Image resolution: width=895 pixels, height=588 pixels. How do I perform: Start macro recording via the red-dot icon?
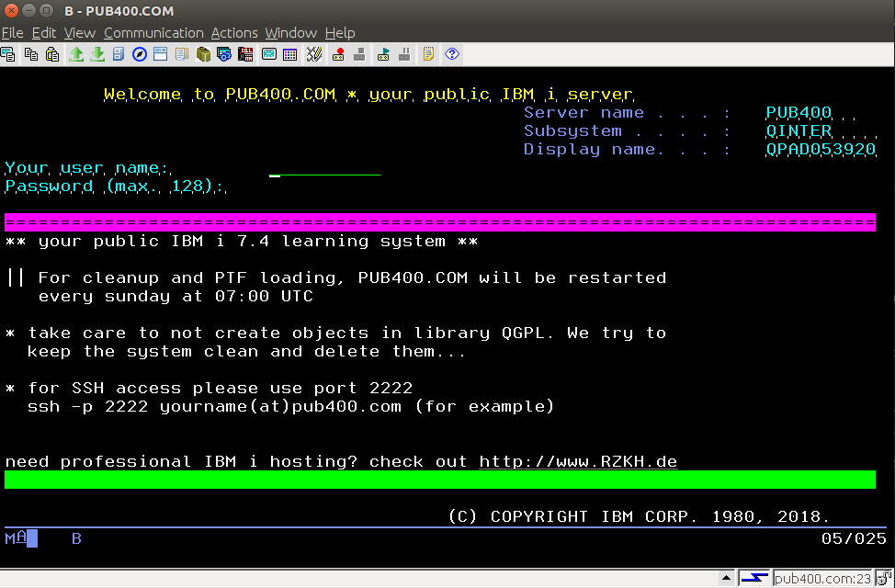point(338,53)
